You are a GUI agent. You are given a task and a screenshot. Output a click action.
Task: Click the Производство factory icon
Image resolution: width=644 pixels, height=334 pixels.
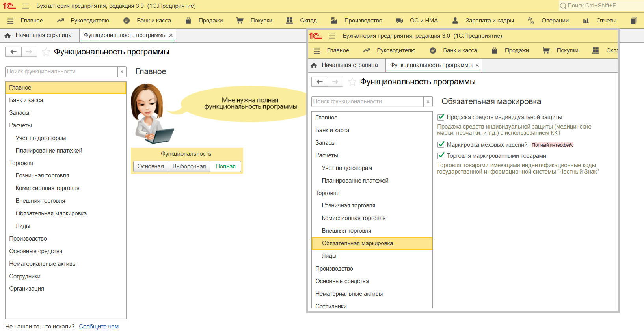pos(334,21)
